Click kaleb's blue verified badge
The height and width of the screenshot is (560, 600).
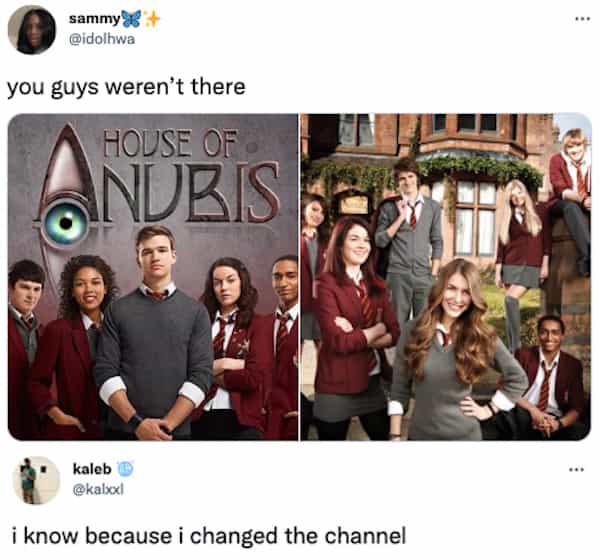pos(125,469)
